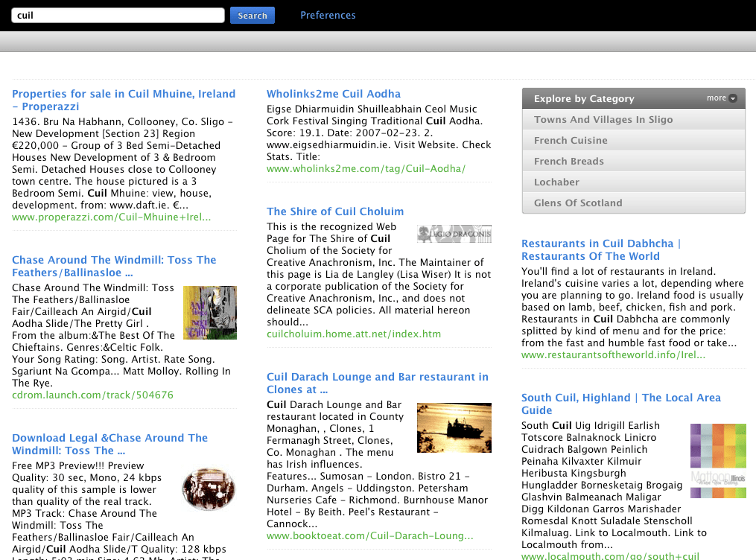Visit cdrom.launch.com/track/504676 URL
This screenshot has width=756, height=560.
click(92, 395)
